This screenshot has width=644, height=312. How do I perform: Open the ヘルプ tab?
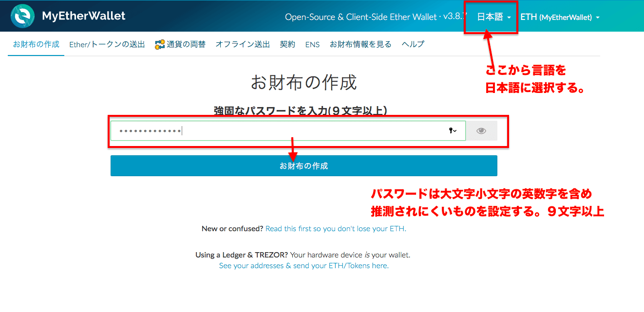pos(413,44)
